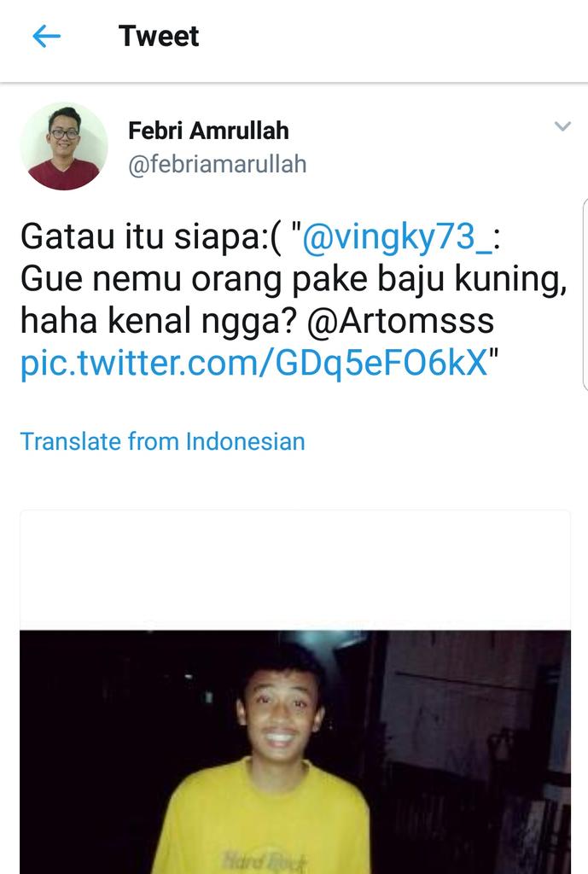
Task: Tap the @Artomsss mention text
Action: (x=400, y=321)
